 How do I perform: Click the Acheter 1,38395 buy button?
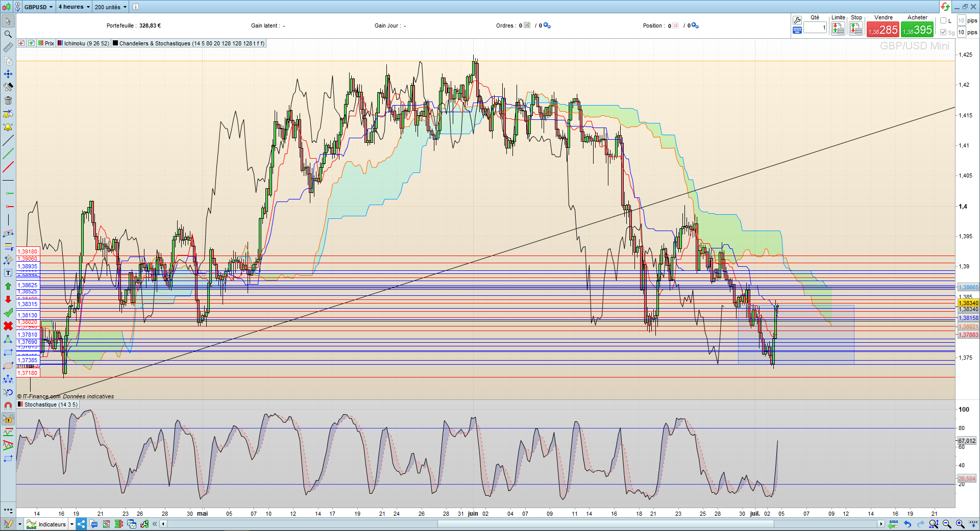917,30
